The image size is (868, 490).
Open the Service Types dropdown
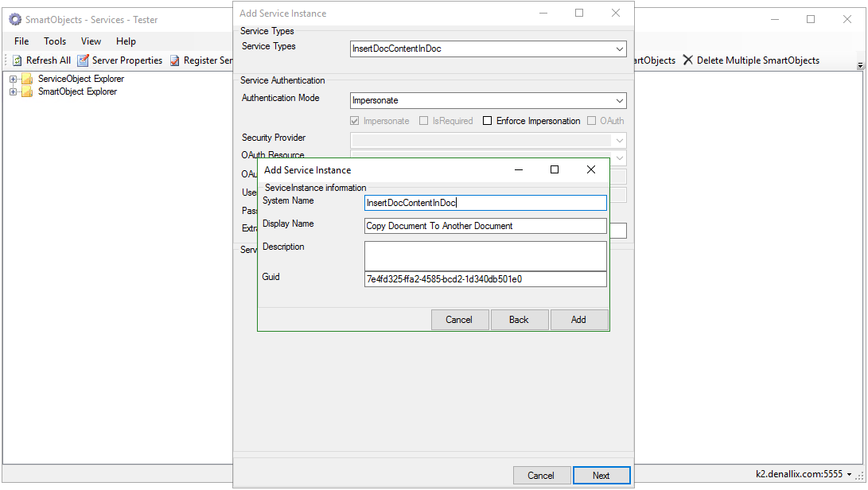tap(620, 49)
